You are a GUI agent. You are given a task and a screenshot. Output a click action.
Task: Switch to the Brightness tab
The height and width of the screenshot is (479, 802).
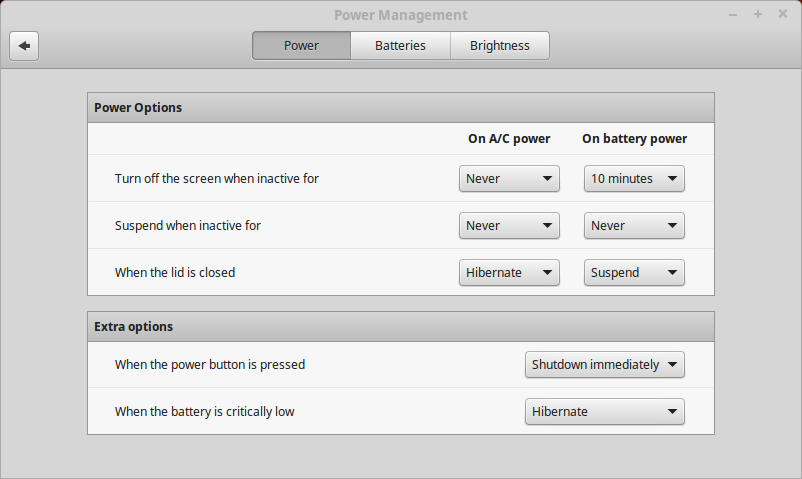[x=499, y=46]
